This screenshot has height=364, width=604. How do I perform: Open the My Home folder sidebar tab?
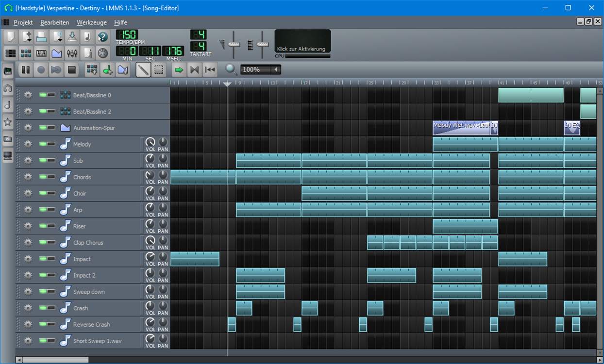pyautogui.click(x=8, y=139)
